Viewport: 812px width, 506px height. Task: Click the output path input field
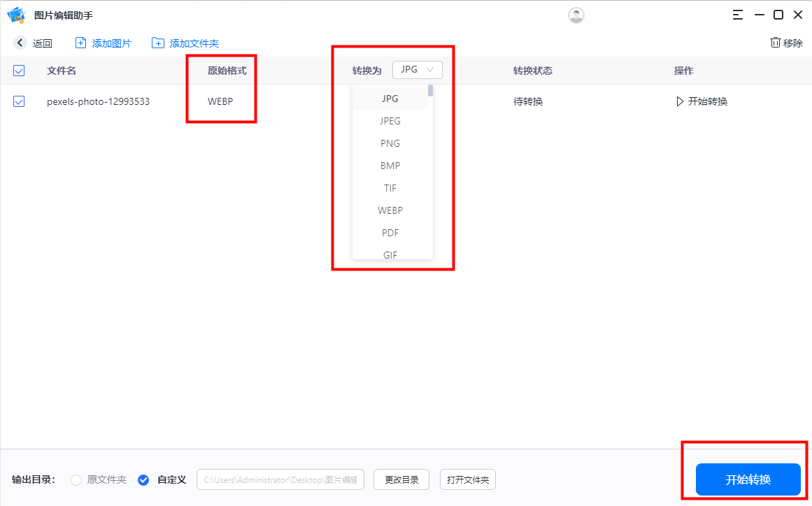(x=280, y=479)
